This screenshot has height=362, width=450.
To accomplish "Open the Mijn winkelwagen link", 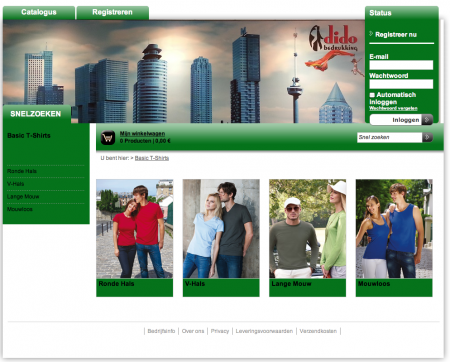I will [142, 134].
